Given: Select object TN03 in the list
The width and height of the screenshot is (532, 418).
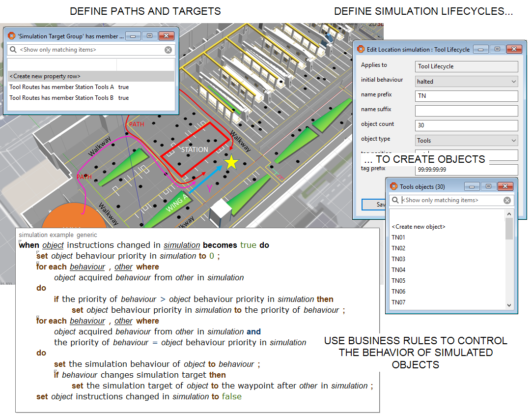Looking at the screenshot, I should coord(398,259).
